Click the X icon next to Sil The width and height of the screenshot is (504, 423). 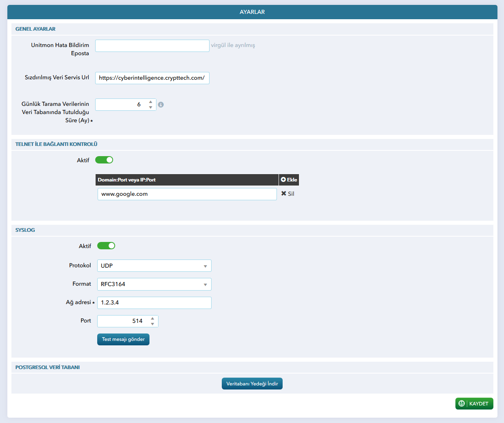[283, 193]
